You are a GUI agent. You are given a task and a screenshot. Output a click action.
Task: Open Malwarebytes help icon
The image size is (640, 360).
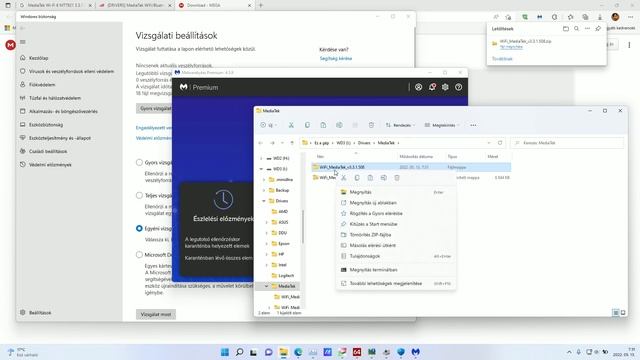[458, 87]
